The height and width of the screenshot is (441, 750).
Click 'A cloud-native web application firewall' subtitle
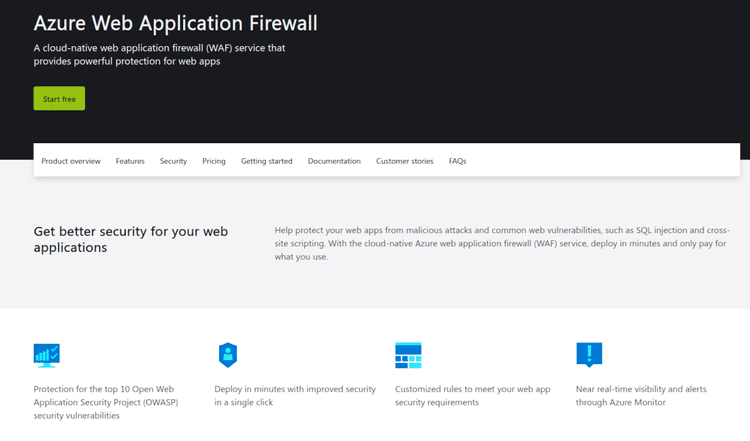click(x=159, y=55)
